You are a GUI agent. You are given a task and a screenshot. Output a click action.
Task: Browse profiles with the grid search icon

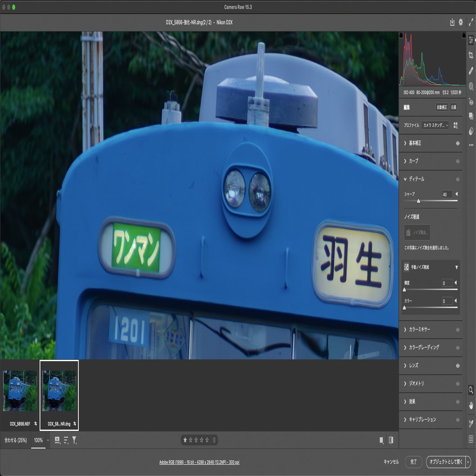click(455, 125)
